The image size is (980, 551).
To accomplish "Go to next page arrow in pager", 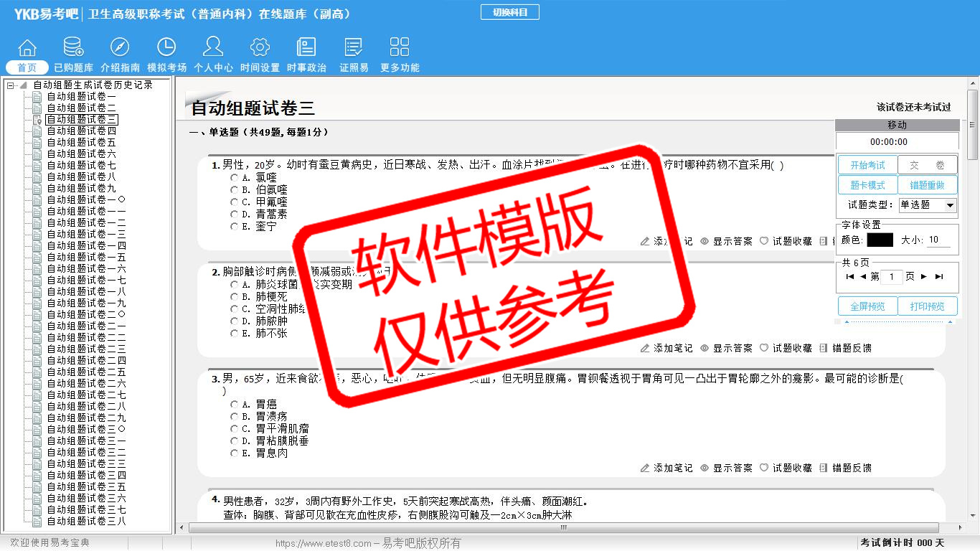I will pyautogui.click(x=924, y=277).
